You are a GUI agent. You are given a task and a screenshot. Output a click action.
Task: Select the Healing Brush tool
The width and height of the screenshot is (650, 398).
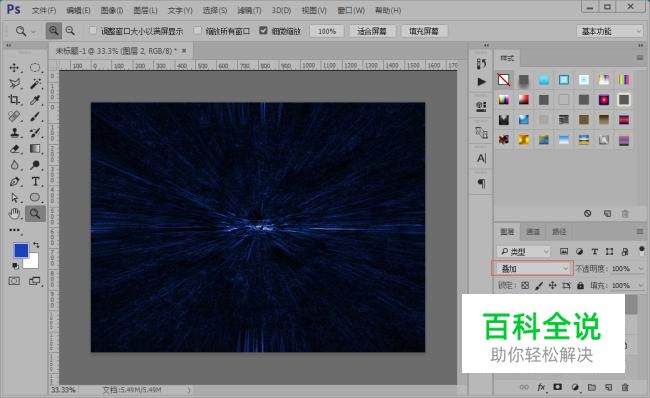click(15, 116)
